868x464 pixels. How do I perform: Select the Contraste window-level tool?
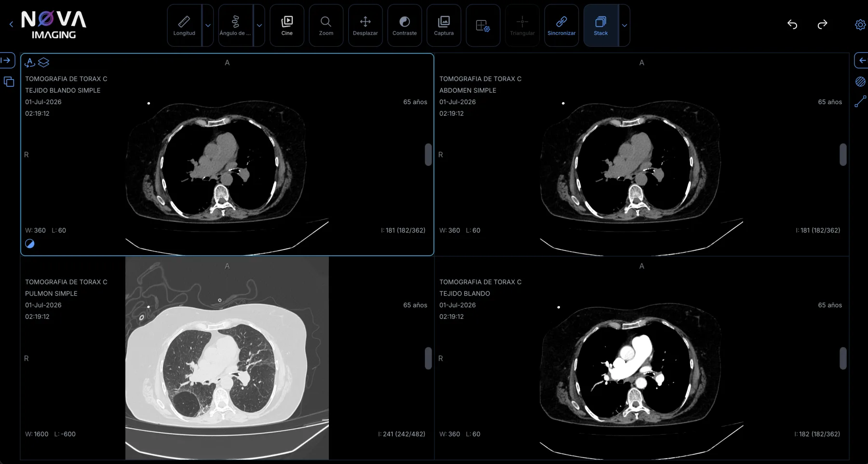[405, 26]
